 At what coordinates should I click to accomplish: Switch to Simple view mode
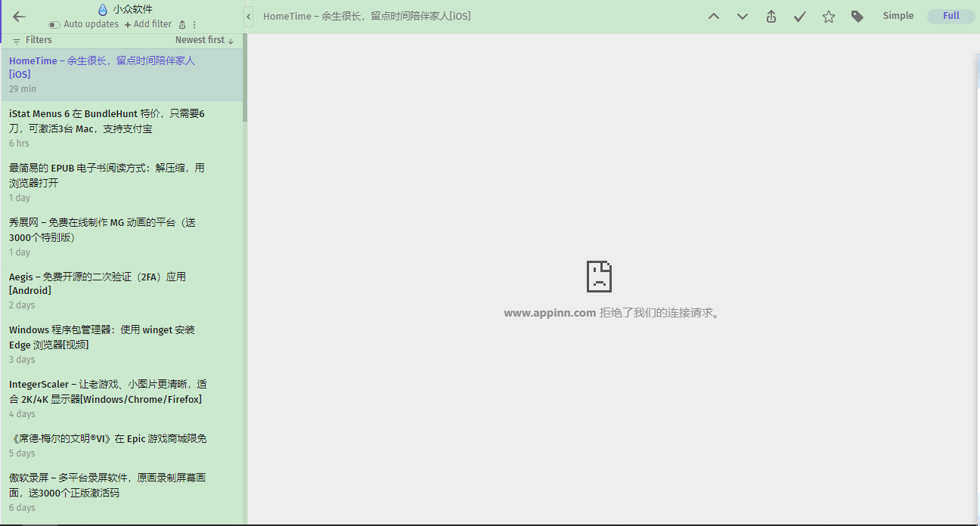898,16
